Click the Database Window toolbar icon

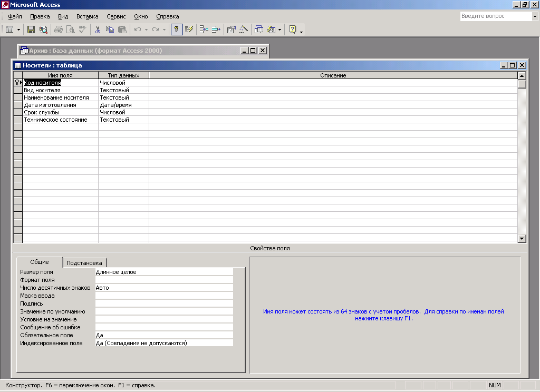tap(259, 30)
